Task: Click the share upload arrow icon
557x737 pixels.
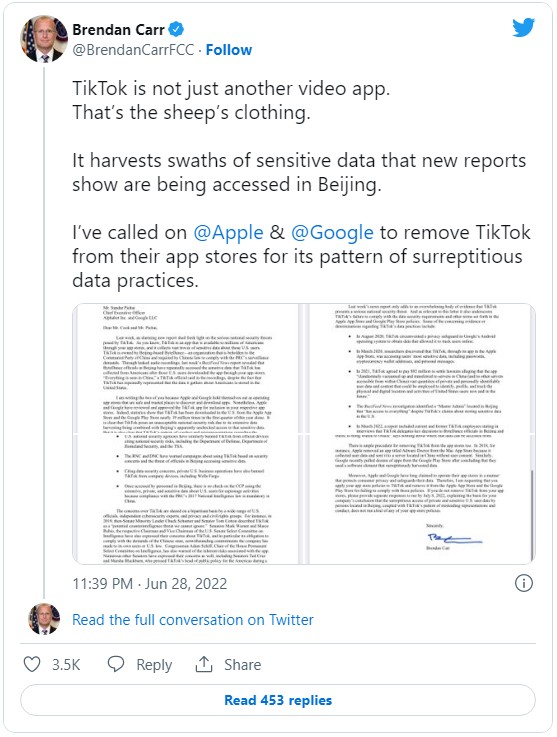Action: click(x=204, y=664)
